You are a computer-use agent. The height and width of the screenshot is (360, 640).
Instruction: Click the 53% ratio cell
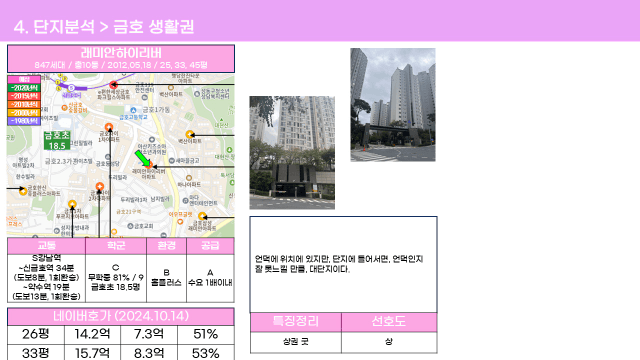[206, 353]
